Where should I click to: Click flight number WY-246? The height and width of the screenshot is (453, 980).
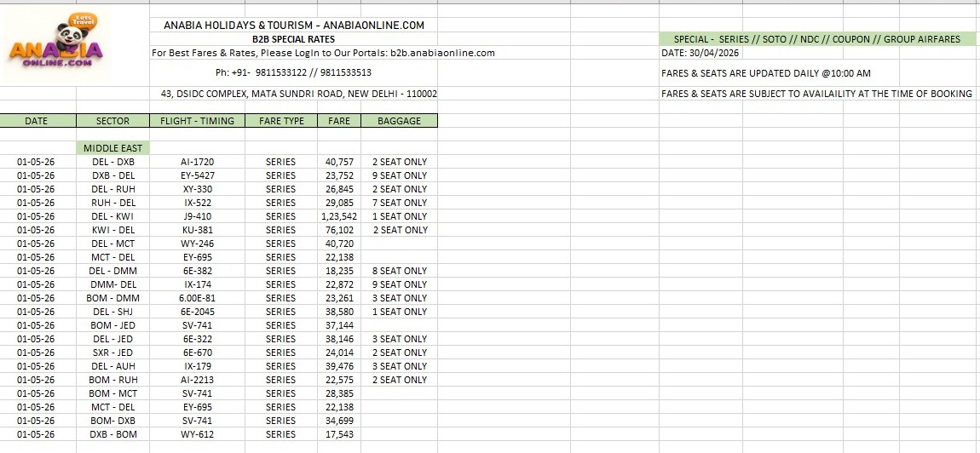(x=197, y=244)
